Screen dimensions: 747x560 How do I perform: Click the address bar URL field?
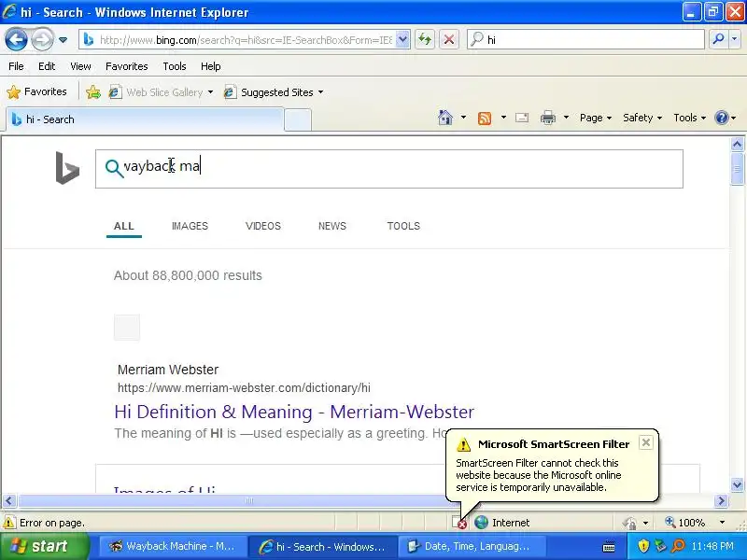click(x=246, y=40)
